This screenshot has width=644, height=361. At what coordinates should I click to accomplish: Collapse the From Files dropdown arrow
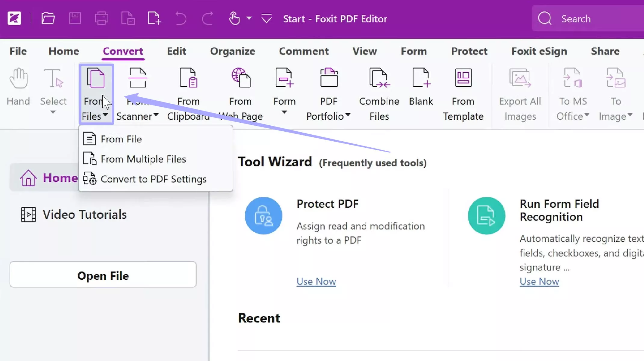tap(105, 115)
